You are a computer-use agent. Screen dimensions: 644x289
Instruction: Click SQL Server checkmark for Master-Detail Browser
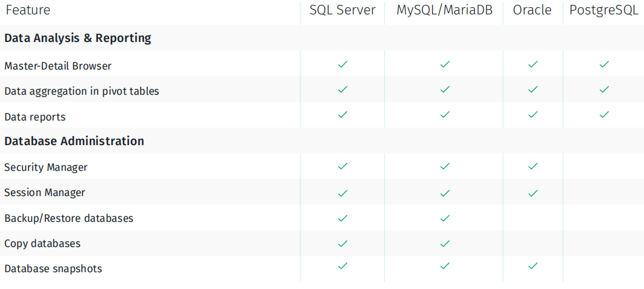coord(342,64)
